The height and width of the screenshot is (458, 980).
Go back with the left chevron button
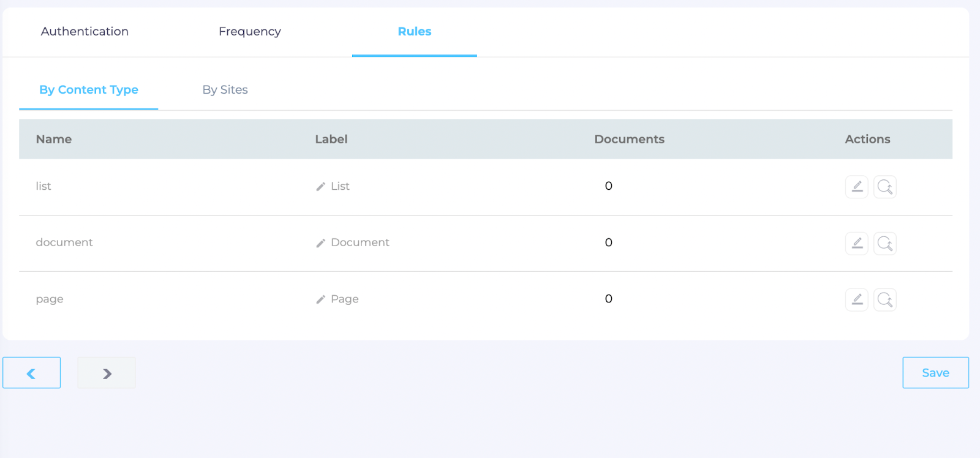click(31, 373)
